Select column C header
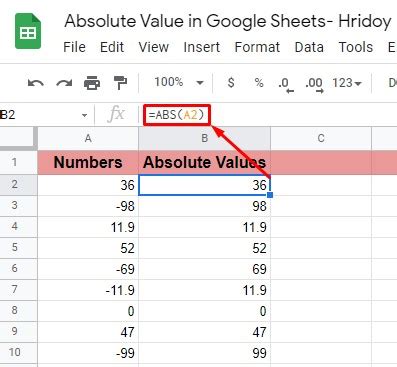This screenshot has height=367, width=397. 321,138
